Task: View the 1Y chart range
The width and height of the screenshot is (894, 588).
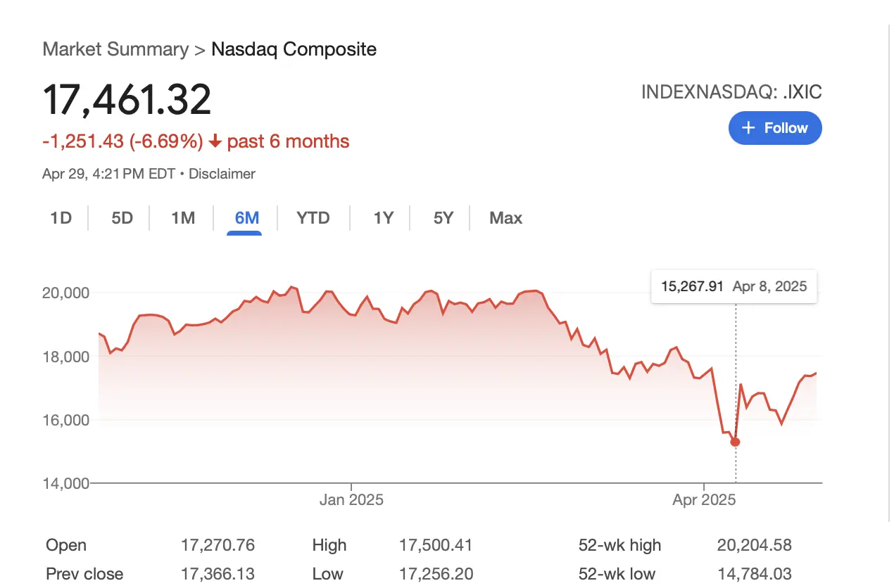Action: tap(383, 218)
